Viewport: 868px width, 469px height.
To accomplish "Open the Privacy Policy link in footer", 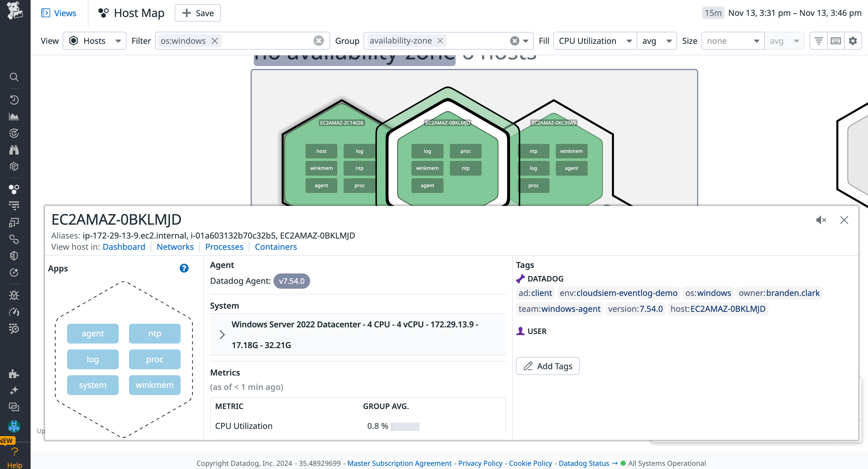I will tap(480, 463).
